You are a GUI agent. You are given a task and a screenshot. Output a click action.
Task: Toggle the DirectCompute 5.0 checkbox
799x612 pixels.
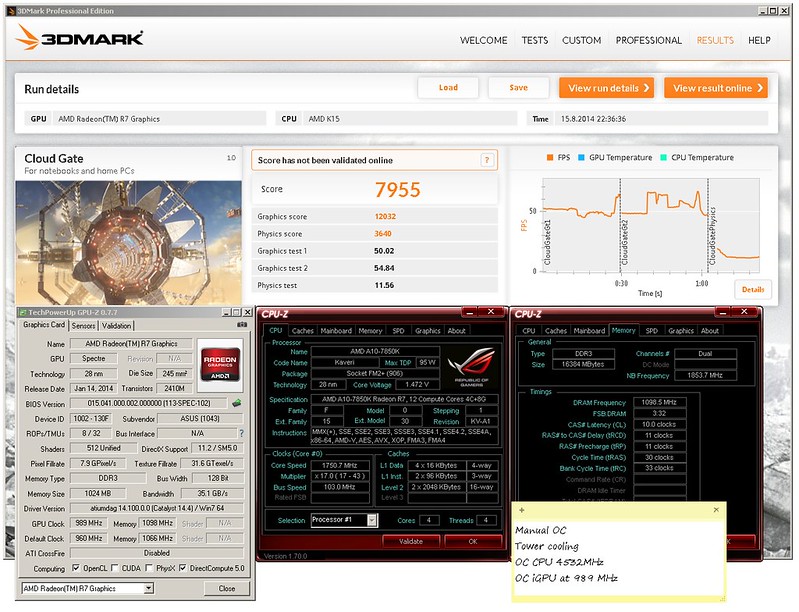(183, 568)
